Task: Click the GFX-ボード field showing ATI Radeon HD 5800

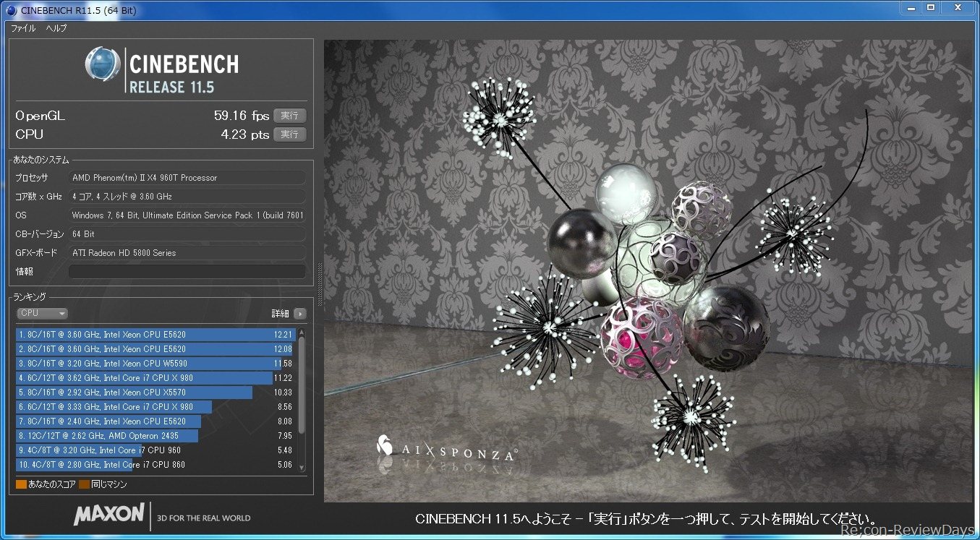Action: coord(187,253)
